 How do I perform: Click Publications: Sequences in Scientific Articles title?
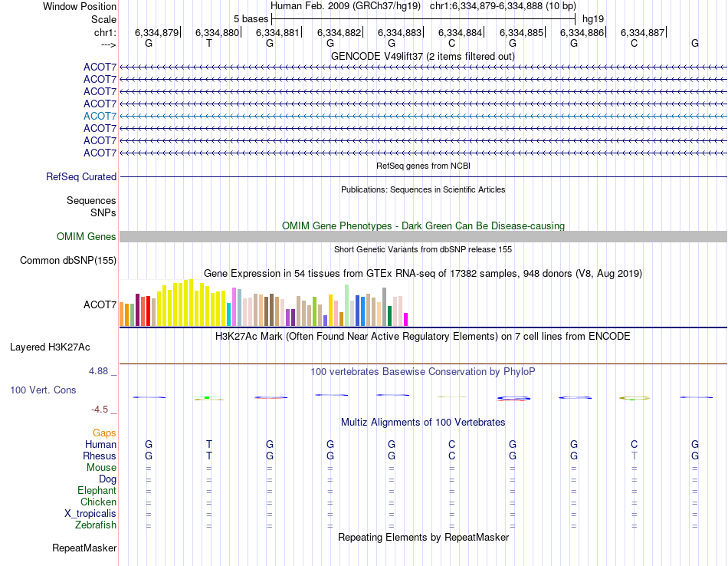click(423, 189)
